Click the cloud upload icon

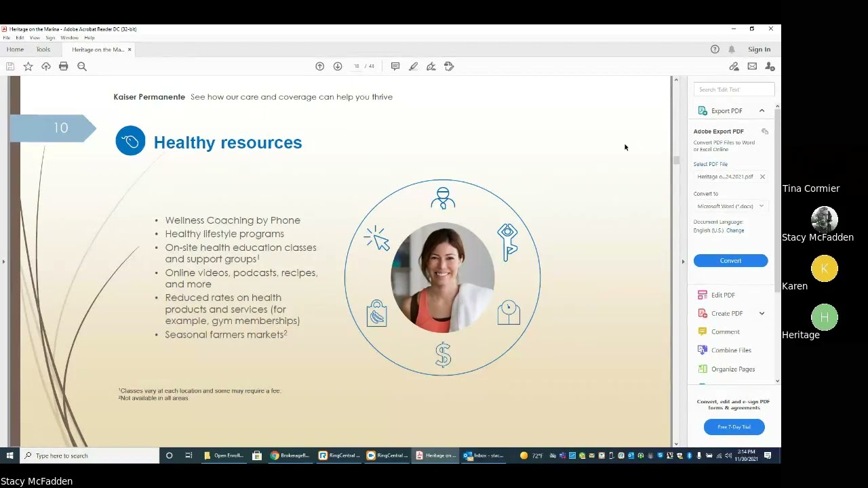[46, 66]
